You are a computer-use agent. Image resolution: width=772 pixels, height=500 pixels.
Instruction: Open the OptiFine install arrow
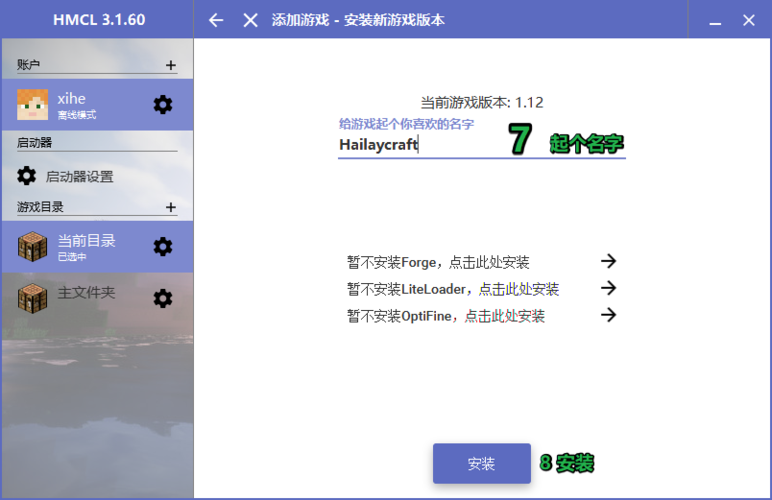[x=609, y=314]
